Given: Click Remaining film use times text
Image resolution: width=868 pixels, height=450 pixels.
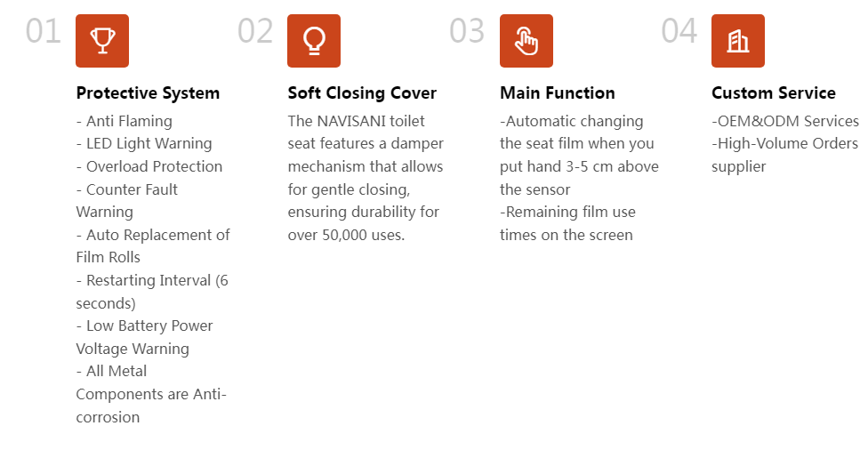Looking at the screenshot, I should coord(567,223).
